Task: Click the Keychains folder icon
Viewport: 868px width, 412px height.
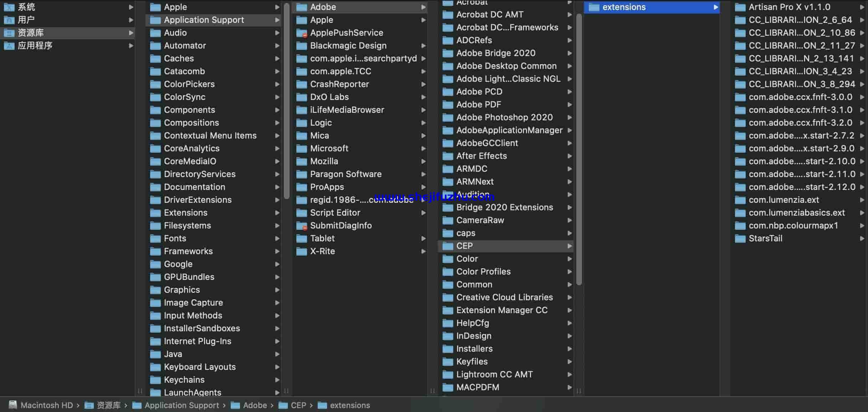Action: 155,380
